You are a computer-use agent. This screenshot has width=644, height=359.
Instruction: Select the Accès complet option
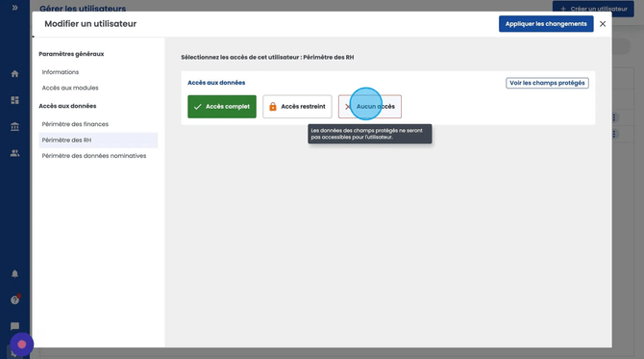[222, 107]
